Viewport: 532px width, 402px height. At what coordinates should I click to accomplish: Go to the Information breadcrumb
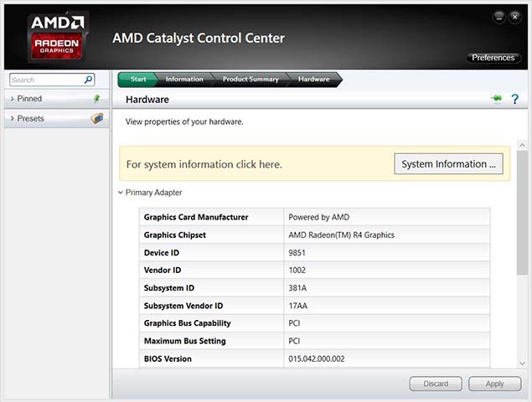click(184, 80)
